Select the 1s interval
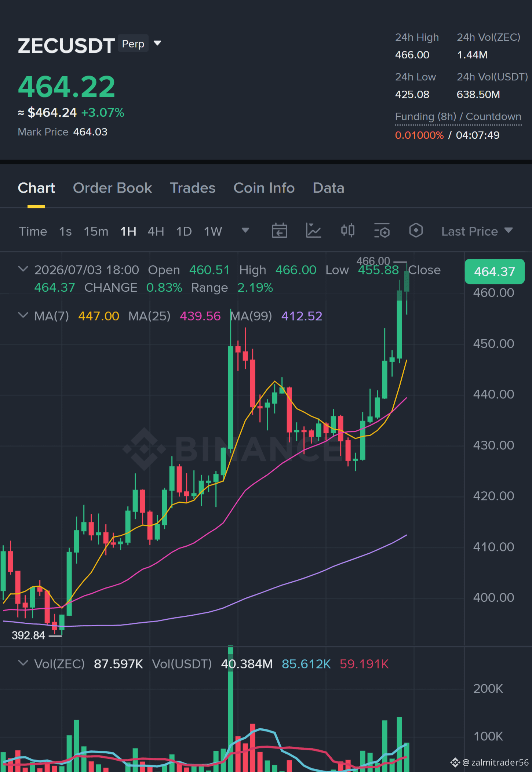This screenshot has width=532, height=772. (66, 231)
